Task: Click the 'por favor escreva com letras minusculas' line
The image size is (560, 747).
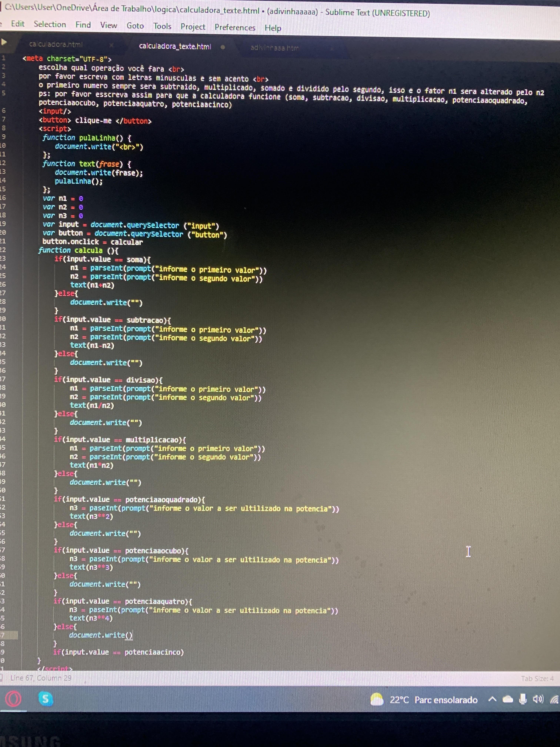Action: (x=154, y=78)
